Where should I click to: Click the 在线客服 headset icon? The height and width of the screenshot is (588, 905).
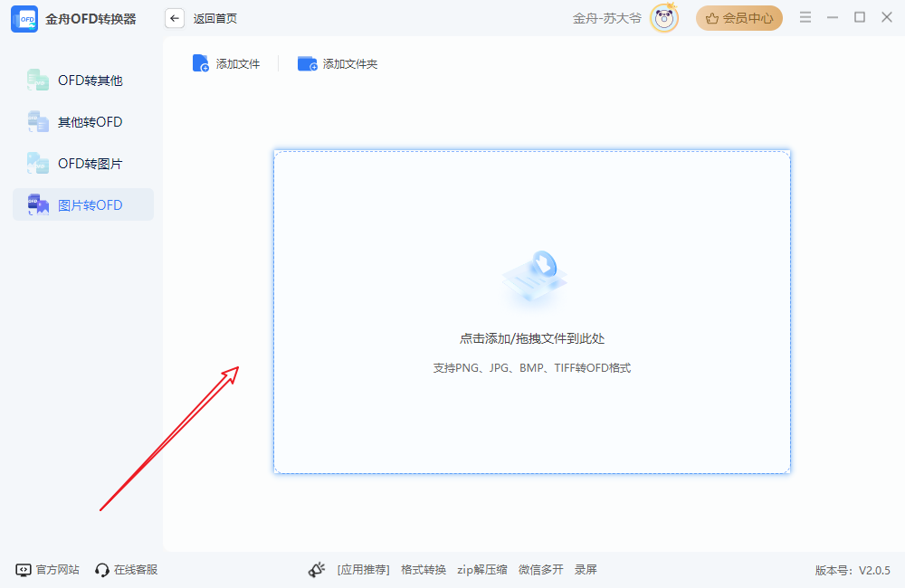pos(102,570)
